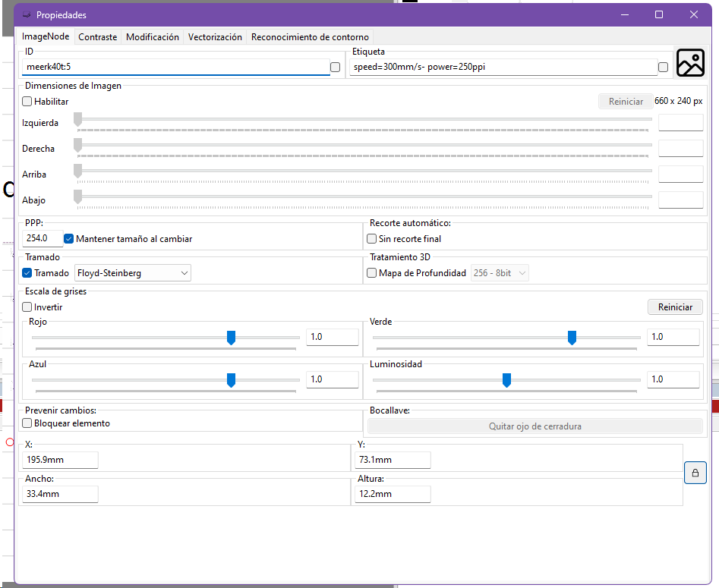
Task: Click Reiniciar in Dimensiones de Imagen
Action: click(x=626, y=101)
